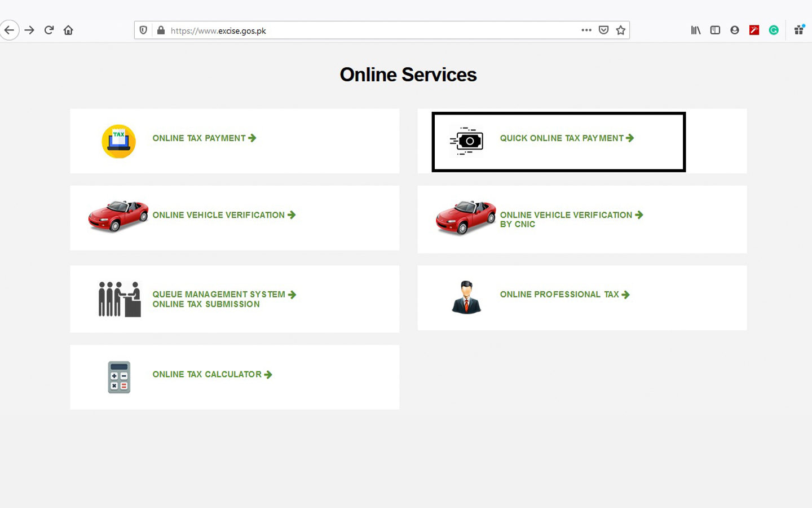This screenshot has width=812, height=508.
Task: Click the padlock icon to view site security
Action: point(160,30)
